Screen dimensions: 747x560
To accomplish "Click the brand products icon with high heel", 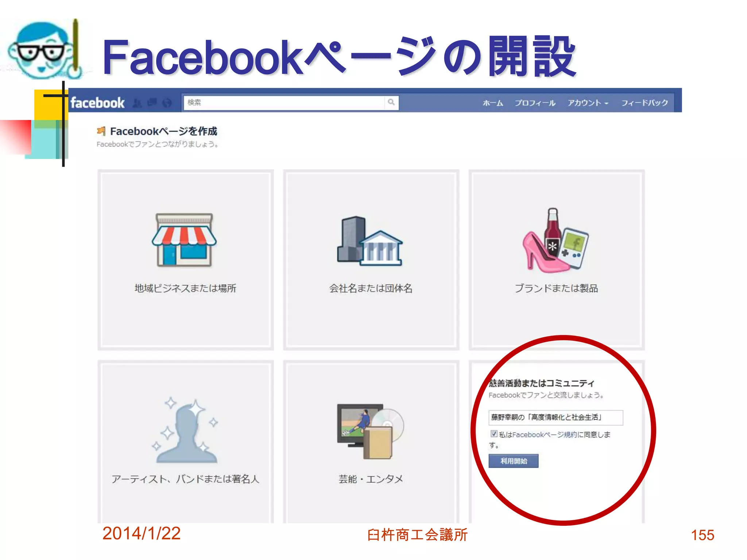I will tap(556, 240).
